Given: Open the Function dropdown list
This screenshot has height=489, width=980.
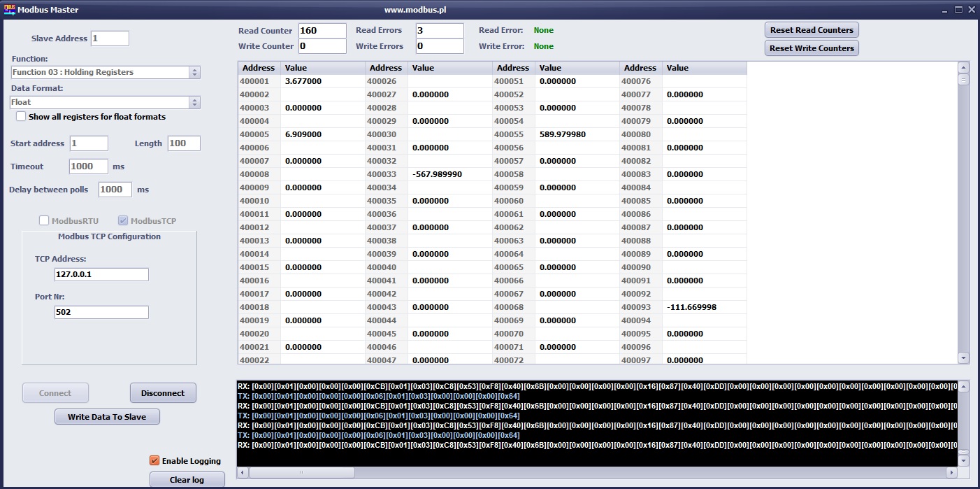Looking at the screenshot, I should coord(194,72).
